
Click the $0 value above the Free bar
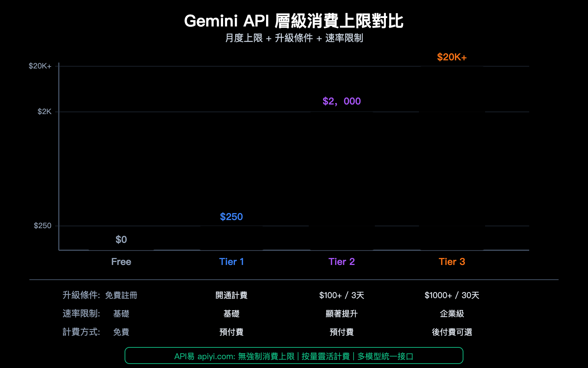pos(121,240)
